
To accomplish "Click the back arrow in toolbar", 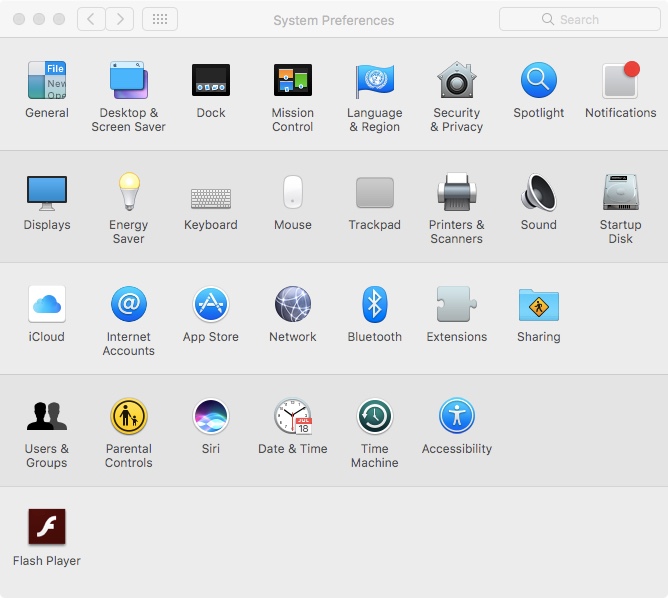I will [91, 19].
